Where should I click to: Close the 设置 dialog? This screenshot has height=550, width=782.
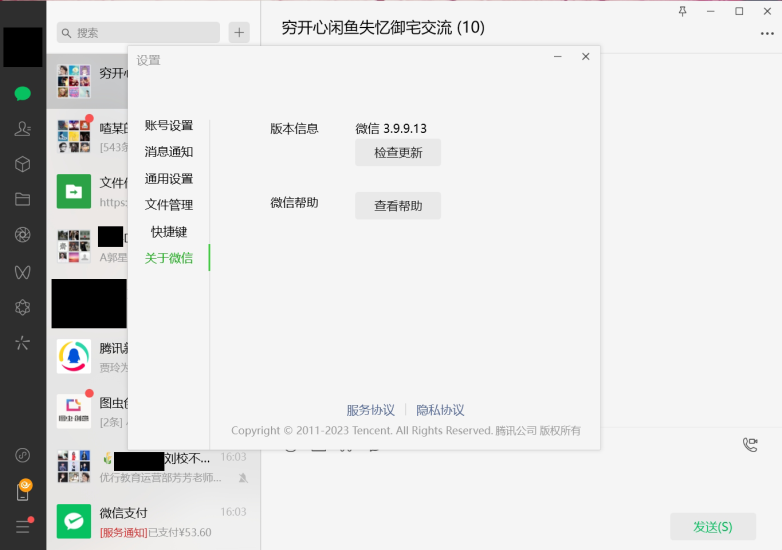click(586, 56)
